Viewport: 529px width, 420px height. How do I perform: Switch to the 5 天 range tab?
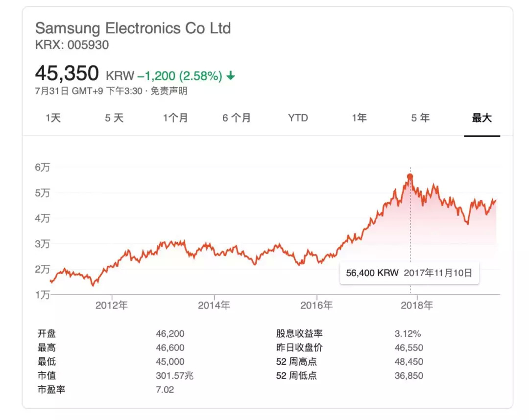pos(114,118)
